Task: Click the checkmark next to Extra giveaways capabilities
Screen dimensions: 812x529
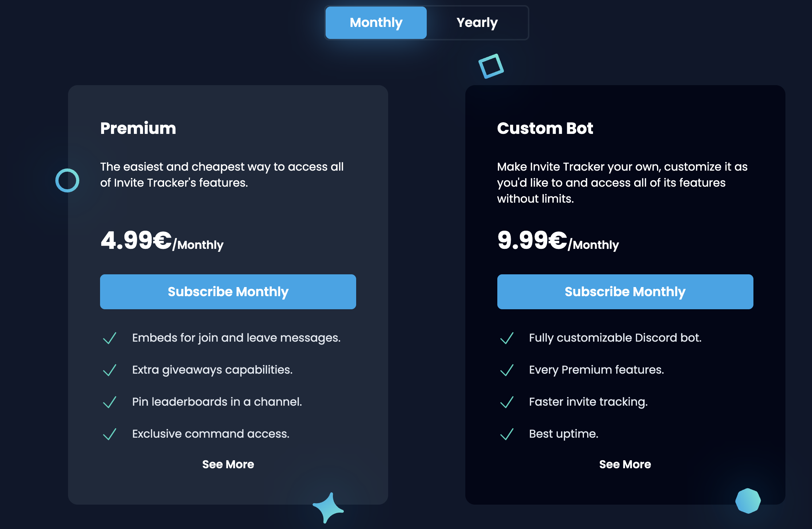Action: pos(110,370)
